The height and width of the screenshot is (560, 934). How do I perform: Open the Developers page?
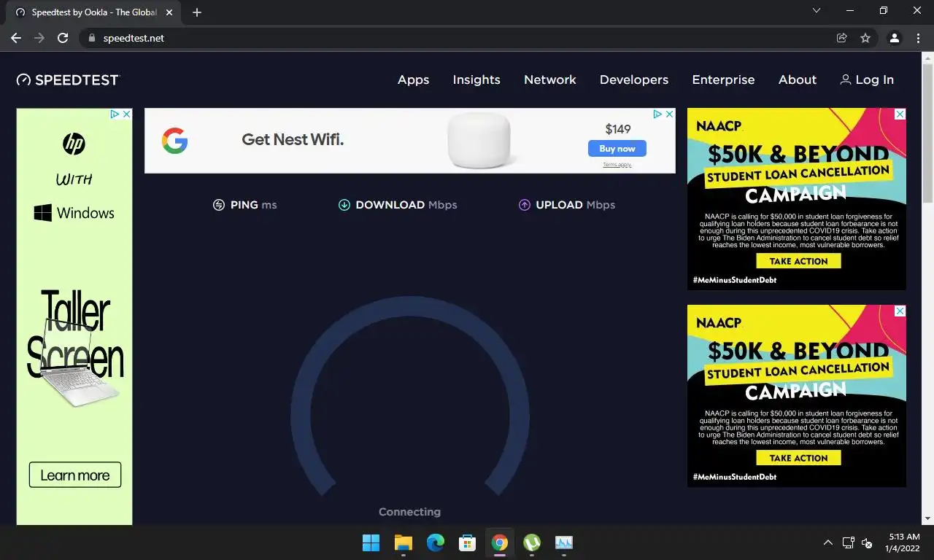(x=634, y=80)
